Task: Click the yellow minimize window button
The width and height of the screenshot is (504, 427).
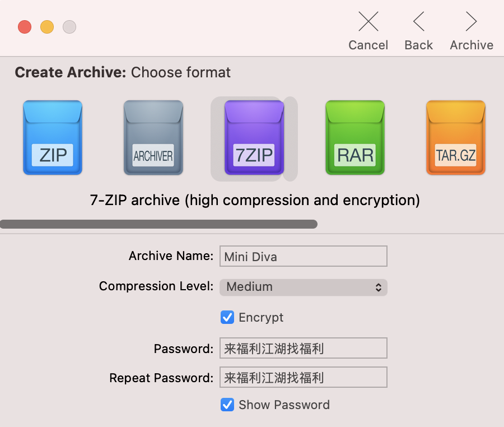Action: [47, 27]
